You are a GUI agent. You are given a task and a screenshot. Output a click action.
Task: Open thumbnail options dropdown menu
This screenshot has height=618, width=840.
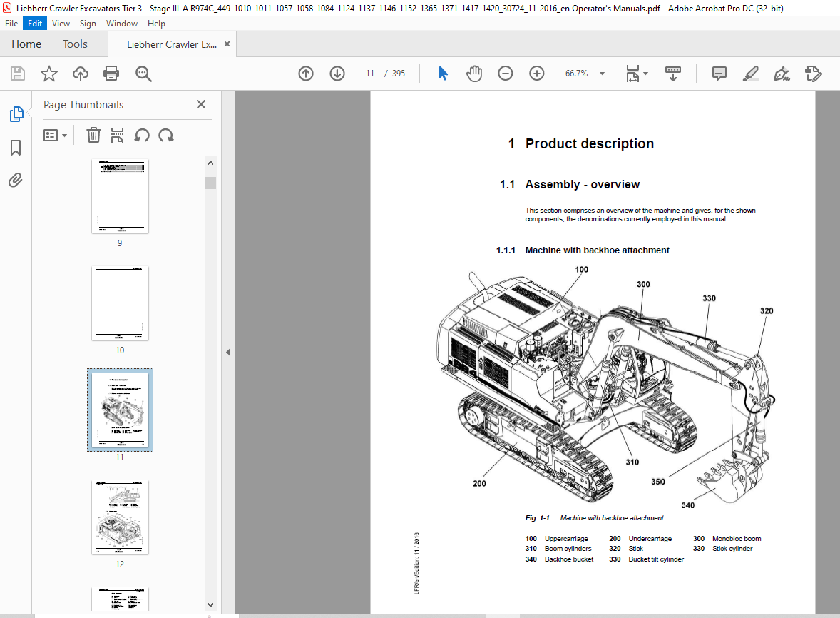tap(55, 135)
